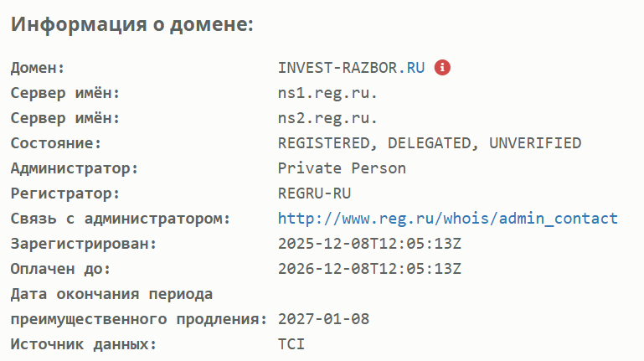Click the 2025-12-08 registration date value
644x361 pixels.
369,244
